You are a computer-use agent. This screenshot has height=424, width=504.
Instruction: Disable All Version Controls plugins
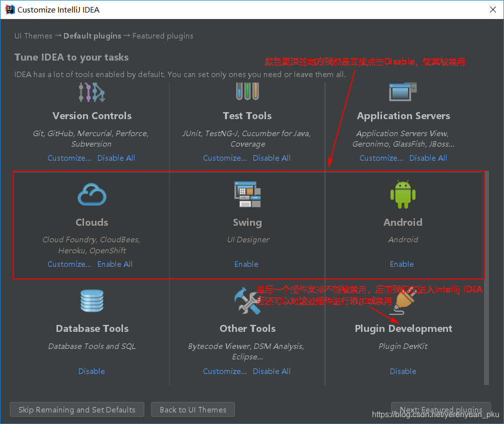pyautogui.click(x=116, y=158)
